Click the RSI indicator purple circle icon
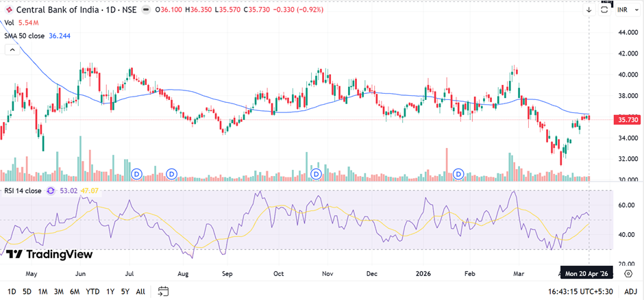This screenshot has width=644, height=300. click(x=51, y=191)
